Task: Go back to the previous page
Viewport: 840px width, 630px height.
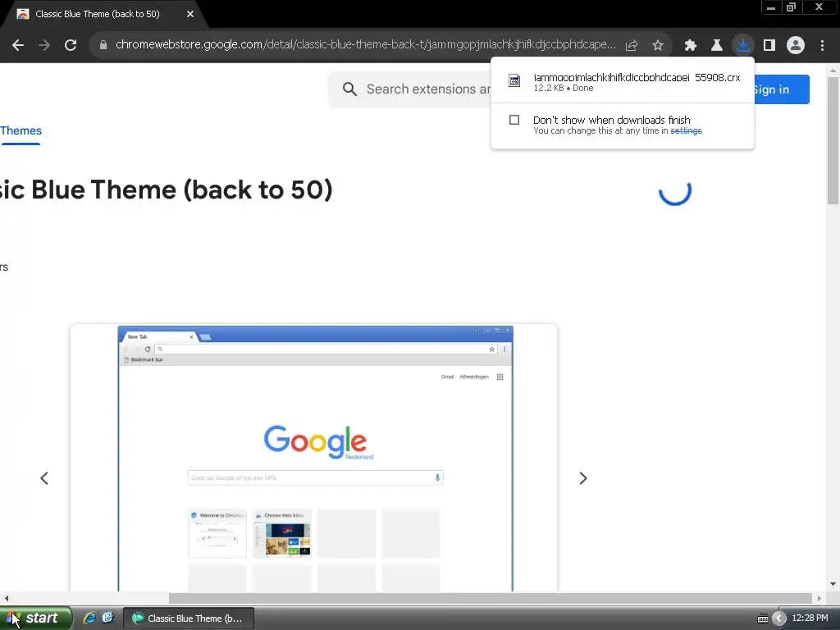Action: coord(18,45)
